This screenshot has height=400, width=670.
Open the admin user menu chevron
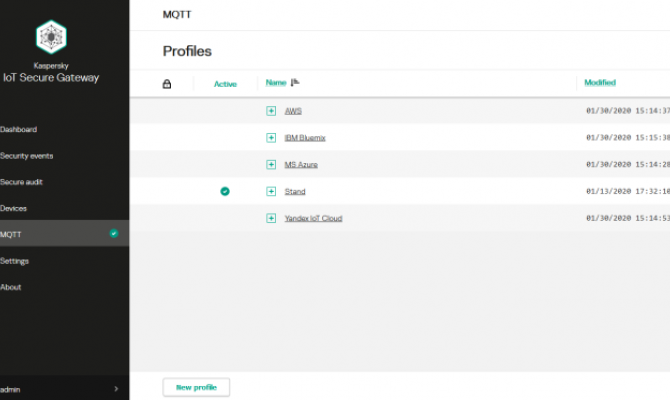[x=116, y=389]
